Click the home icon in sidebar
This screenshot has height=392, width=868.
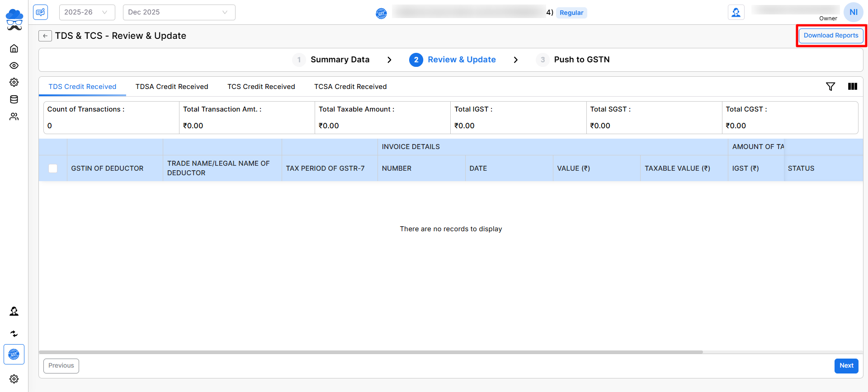[14, 48]
